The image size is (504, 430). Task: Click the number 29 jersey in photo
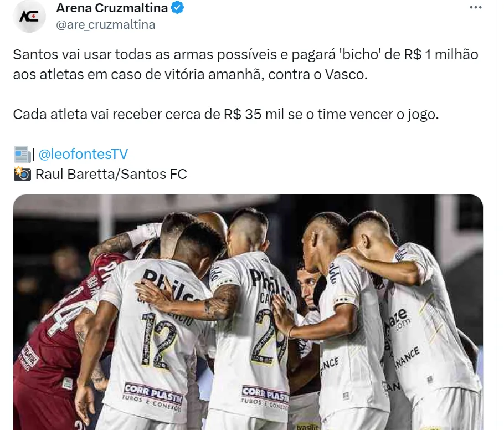tap(270, 336)
